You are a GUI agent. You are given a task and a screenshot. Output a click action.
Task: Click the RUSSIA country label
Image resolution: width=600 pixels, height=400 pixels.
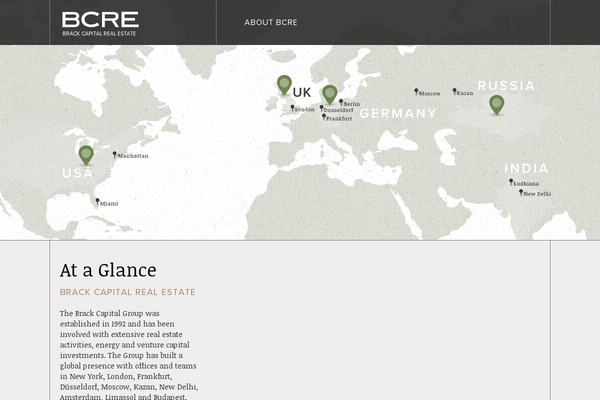(x=506, y=85)
